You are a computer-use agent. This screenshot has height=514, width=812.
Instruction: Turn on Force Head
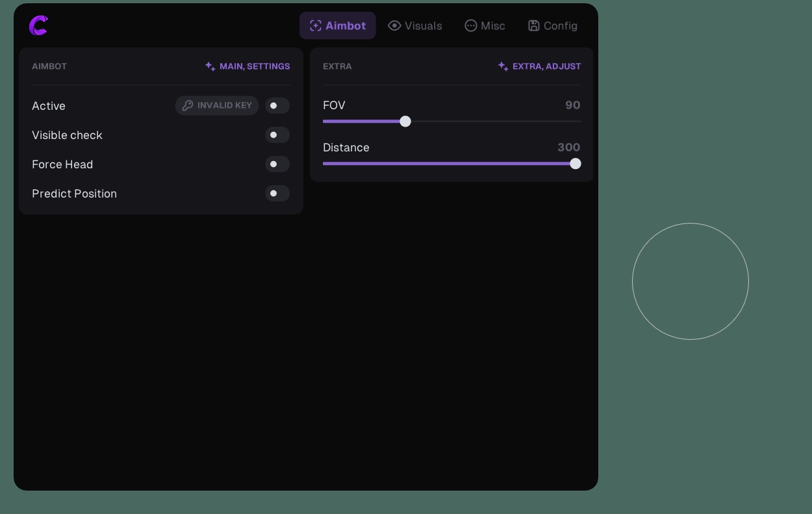point(277,164)
